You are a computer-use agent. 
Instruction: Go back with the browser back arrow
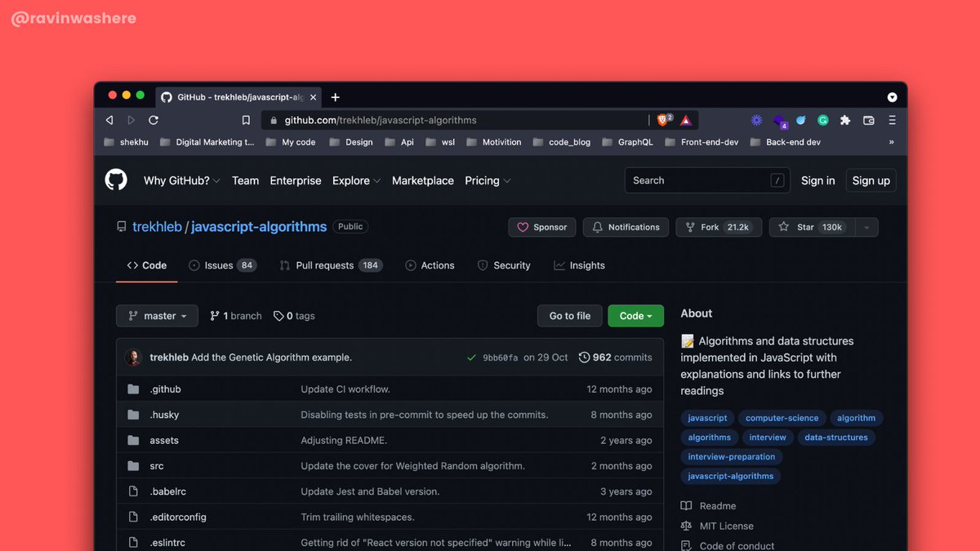(x=109, y=120)
